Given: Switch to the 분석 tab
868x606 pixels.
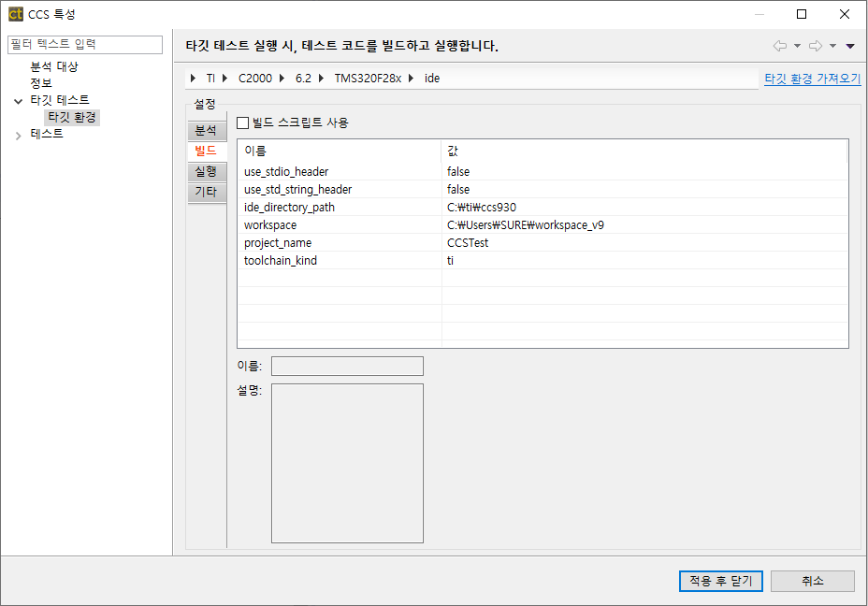Looking at the screenshot, I should (207, 131).
